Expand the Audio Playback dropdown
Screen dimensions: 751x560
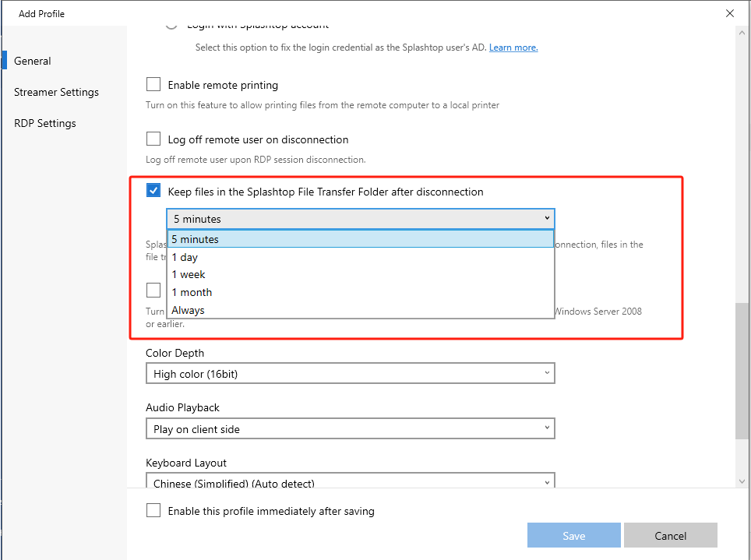pyautogui.click(x=351, y=428)
